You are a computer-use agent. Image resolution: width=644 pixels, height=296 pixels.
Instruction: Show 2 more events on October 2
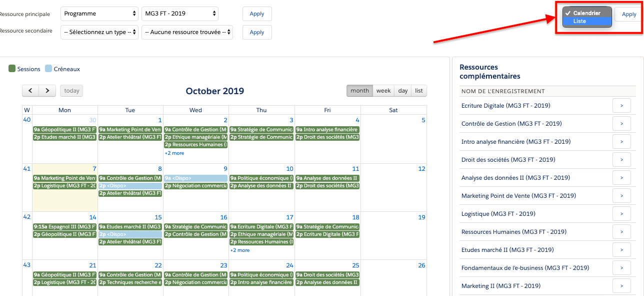click(174, 153)
